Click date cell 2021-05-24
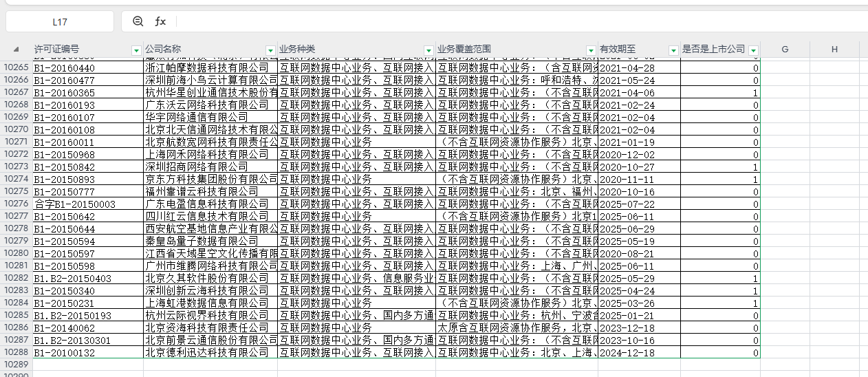Viewport: 868px width, 377px height. click(x=639, y=80)
